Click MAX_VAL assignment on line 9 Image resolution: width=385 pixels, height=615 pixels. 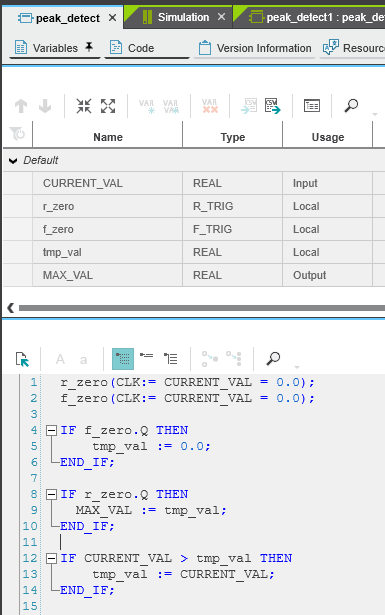coord(151,510)
